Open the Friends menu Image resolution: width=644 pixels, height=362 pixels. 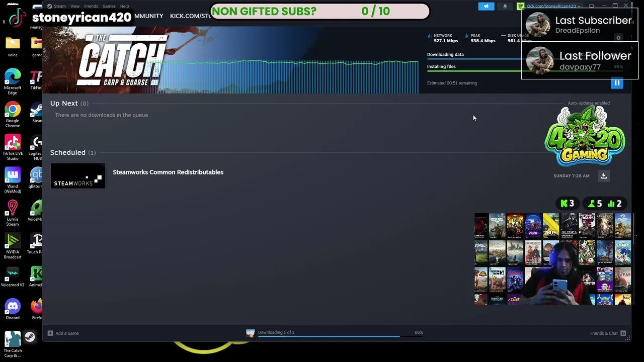[x=91, y=6]
